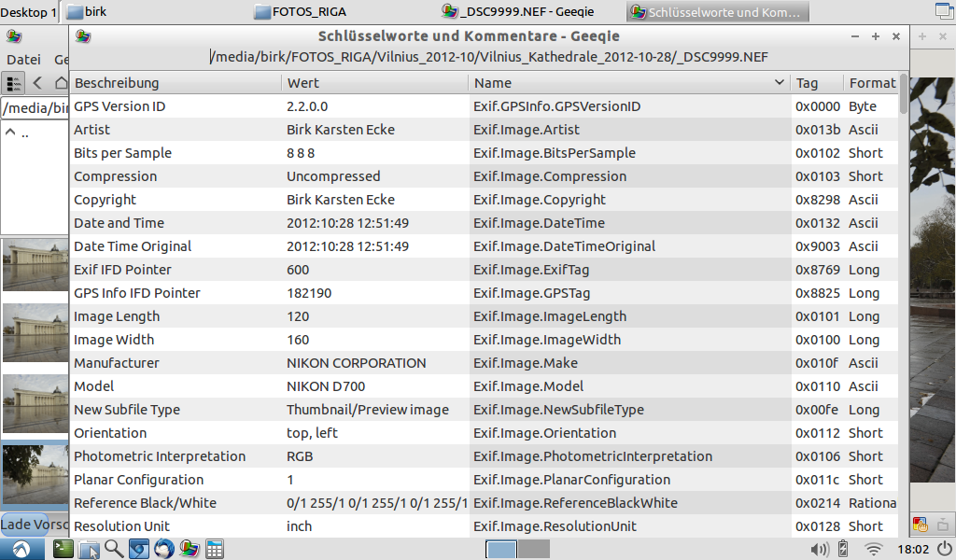The height and width of the screenshot is (560, 956).
Task: Select the 'Exif IFD Pointer' row
Action: pyautogui.click(x=485, y=270)
